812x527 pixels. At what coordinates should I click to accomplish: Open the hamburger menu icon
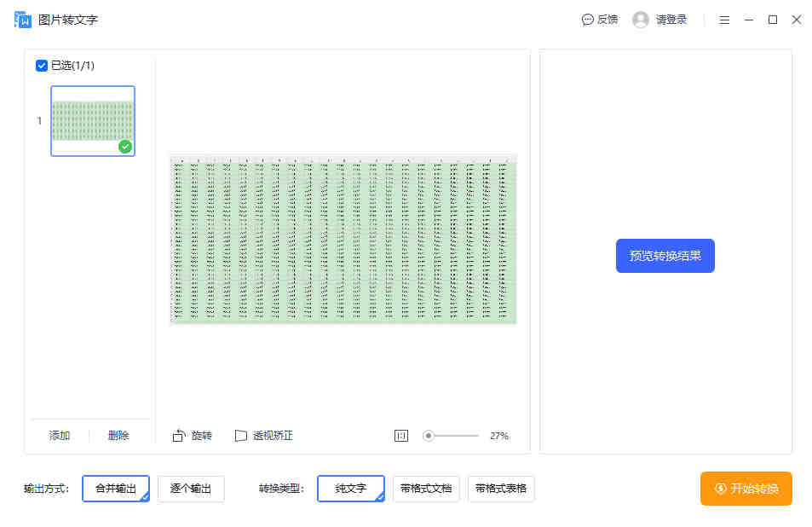click(724, 20)
